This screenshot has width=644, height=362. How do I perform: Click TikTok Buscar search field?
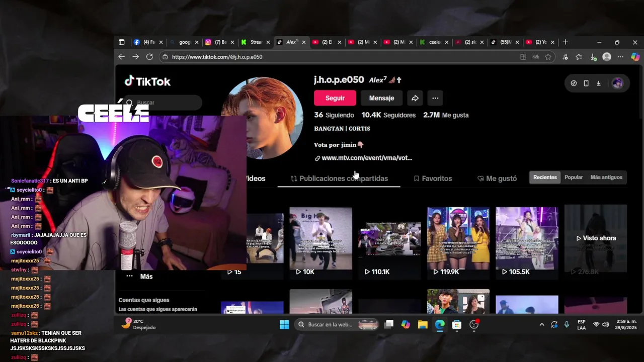point(162,103)
